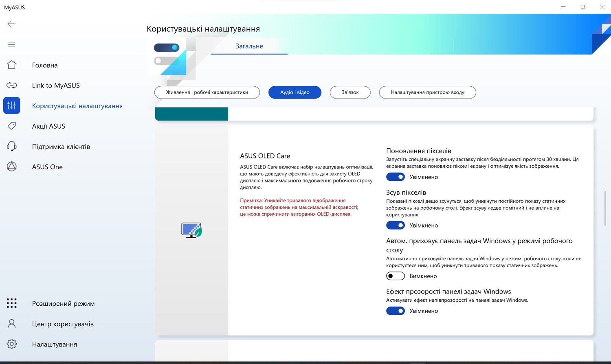Click the ASUS One circular icon

[x=11, y=167]
